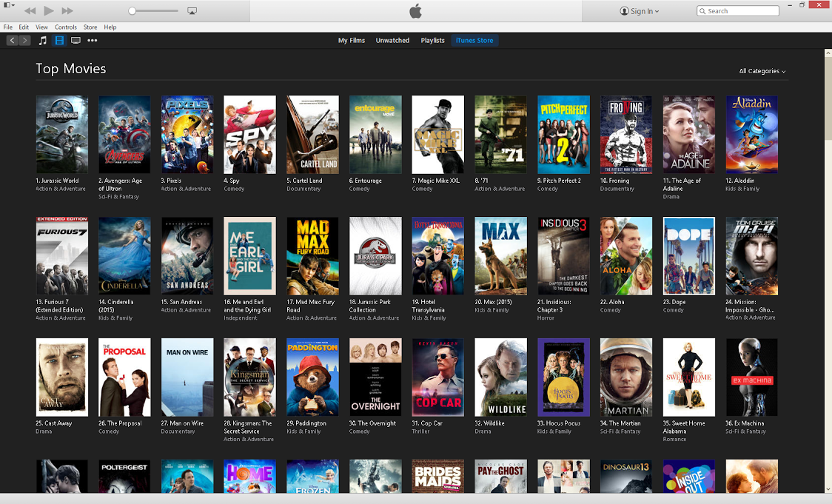Click 'Horror' genre under Insidious Chapter 3

[546, 318]
